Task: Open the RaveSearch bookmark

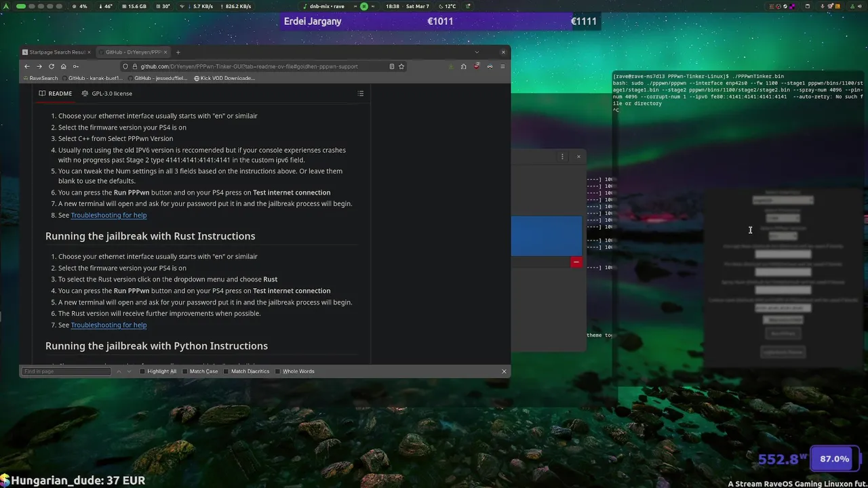Action: 40,78
